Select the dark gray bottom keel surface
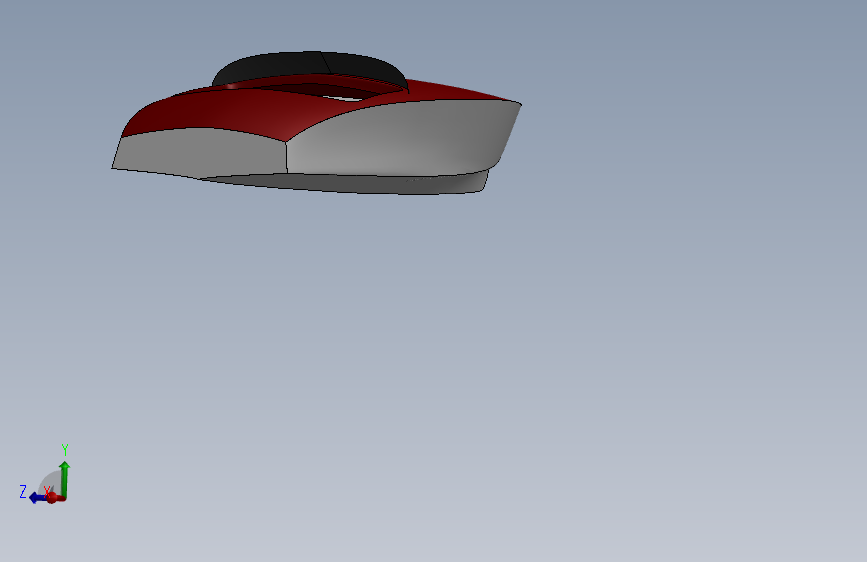867x562 pixels. (354, 184)
